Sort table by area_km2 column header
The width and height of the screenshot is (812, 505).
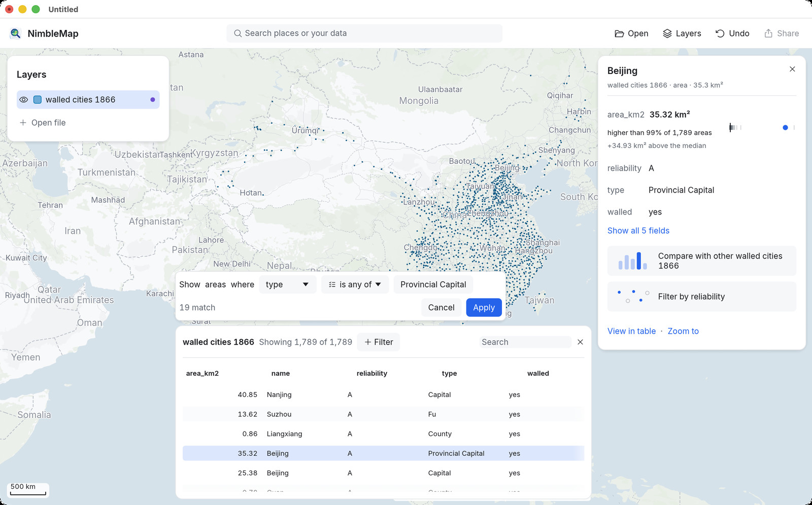pos(202,374)
